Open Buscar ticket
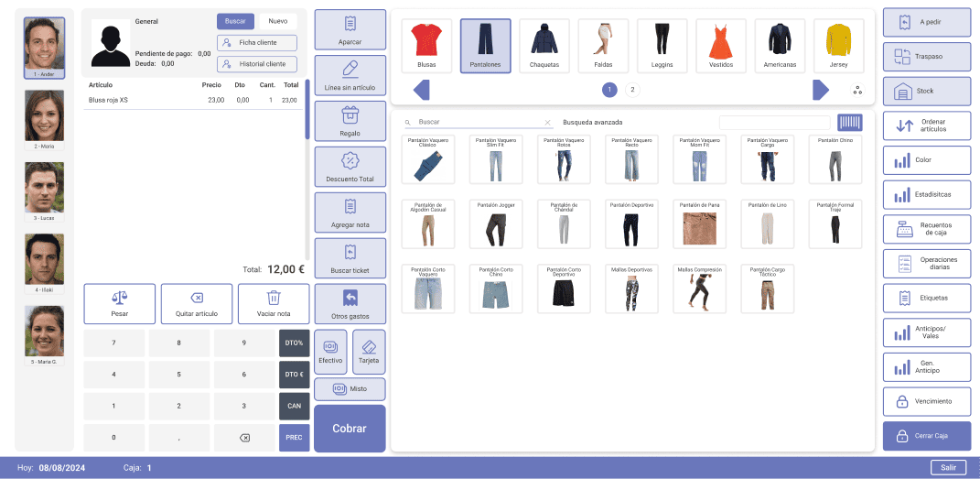Viewport: 980px width, 479px height. (350, 258)
